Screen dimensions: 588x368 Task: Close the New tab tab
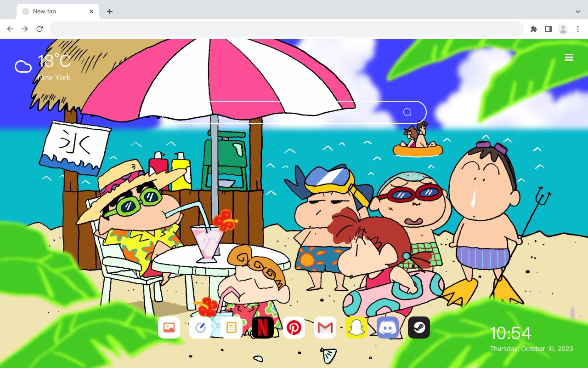point(91,11)
